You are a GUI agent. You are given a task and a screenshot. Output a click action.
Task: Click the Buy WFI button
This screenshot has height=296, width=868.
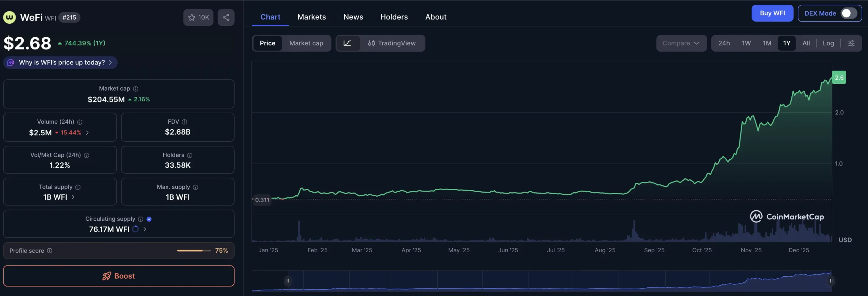pyautogui.click(x=772, y=13)
